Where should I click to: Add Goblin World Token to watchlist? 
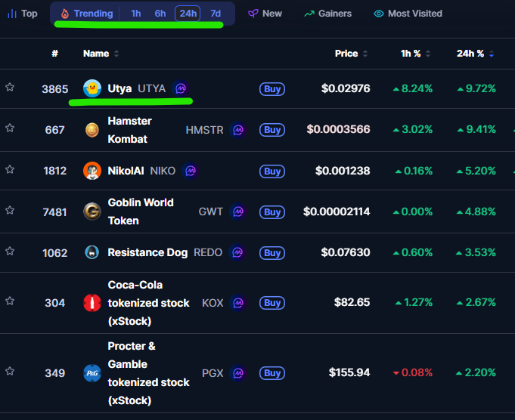coord(10,210)
